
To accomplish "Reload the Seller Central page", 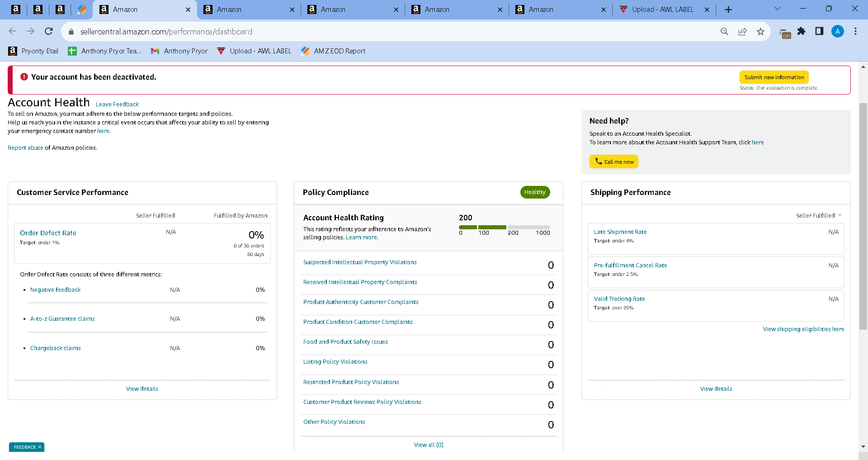I will 49,31.
